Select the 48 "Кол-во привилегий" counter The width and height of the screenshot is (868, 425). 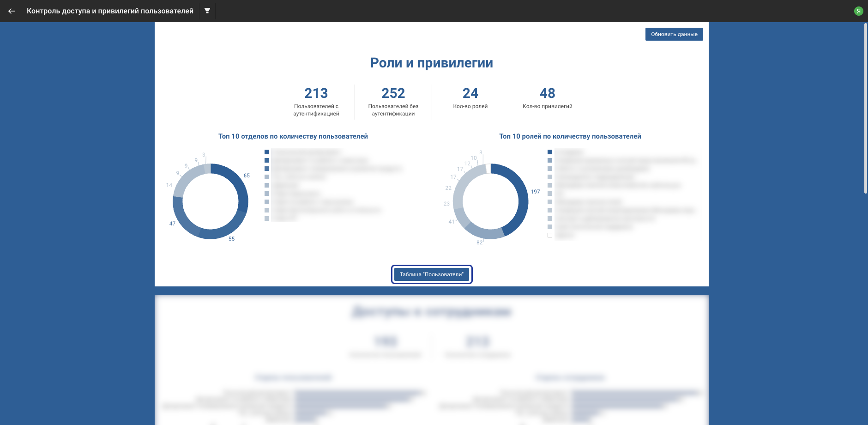547,93
